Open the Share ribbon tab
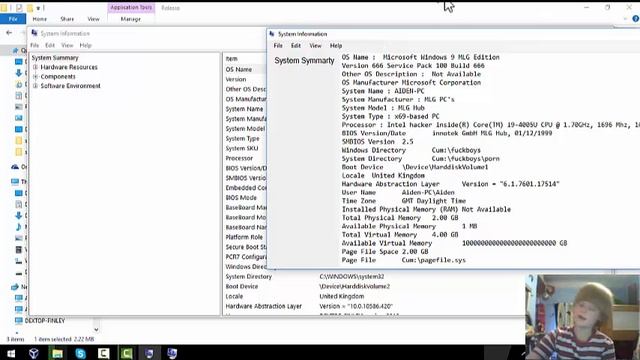The height and width of the screenshot is (360, 640). (x=67, y=19)
